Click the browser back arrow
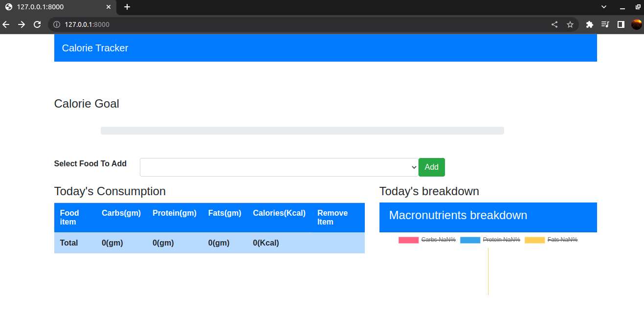The width and height of the screenshot is (644, 315). [x=6, y=24]
